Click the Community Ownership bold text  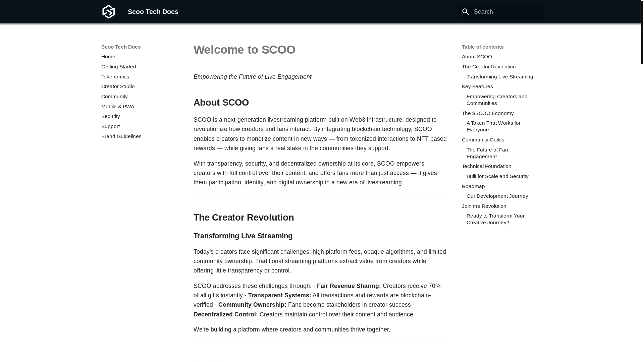click(252, 305)
